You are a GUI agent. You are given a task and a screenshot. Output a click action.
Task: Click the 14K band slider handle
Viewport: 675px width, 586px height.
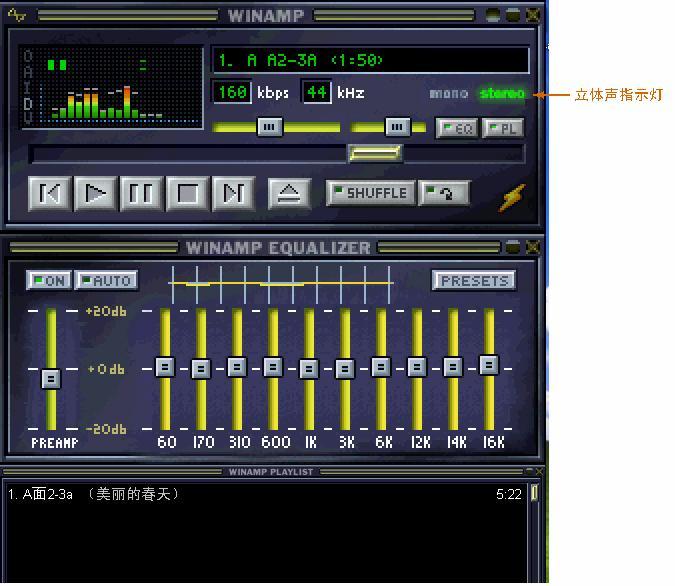[453, 367]
